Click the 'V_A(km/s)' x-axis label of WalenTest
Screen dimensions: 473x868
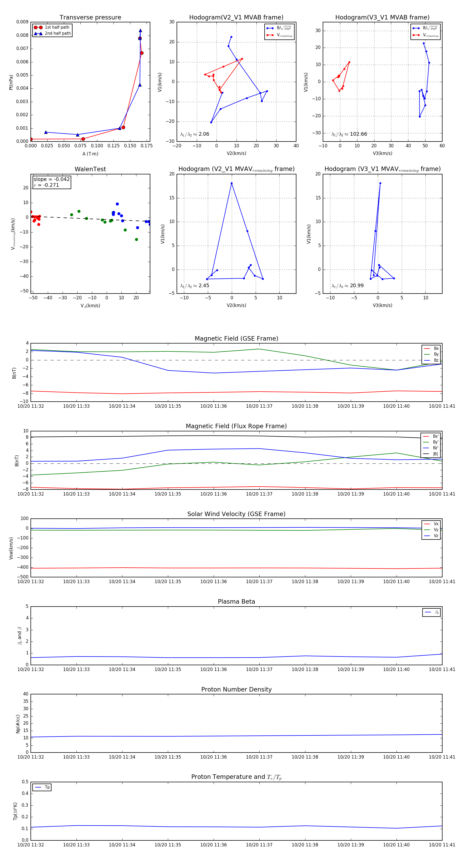pos(90,306)
